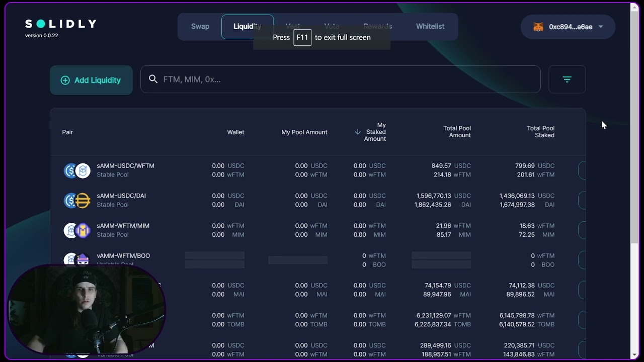Click the 74,112.38 USDC staked value
The height and width of the screenshot is (362, 644).
coord(532,285)
